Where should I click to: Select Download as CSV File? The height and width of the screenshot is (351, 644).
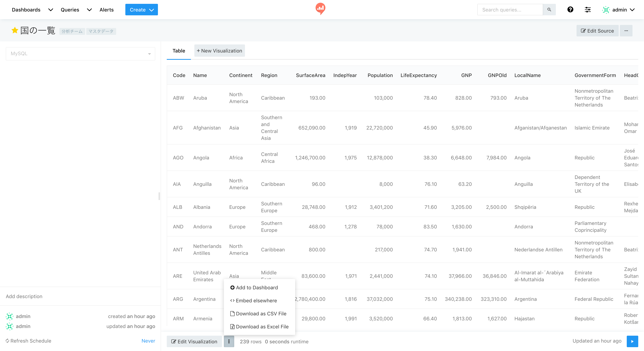[261, 313]
